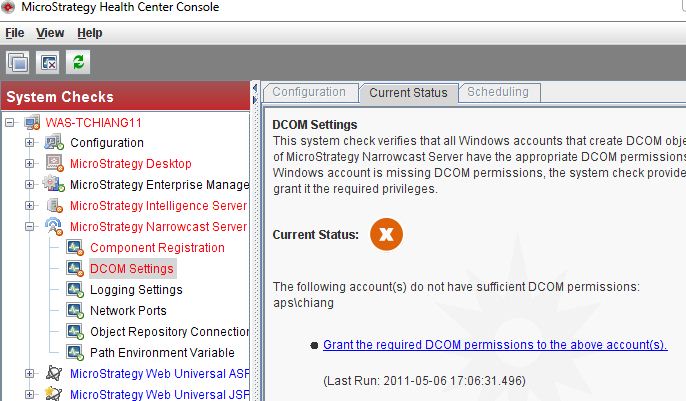Open the Help menu
The width and height of the screenshot is (686, 401).
point(90,33)
